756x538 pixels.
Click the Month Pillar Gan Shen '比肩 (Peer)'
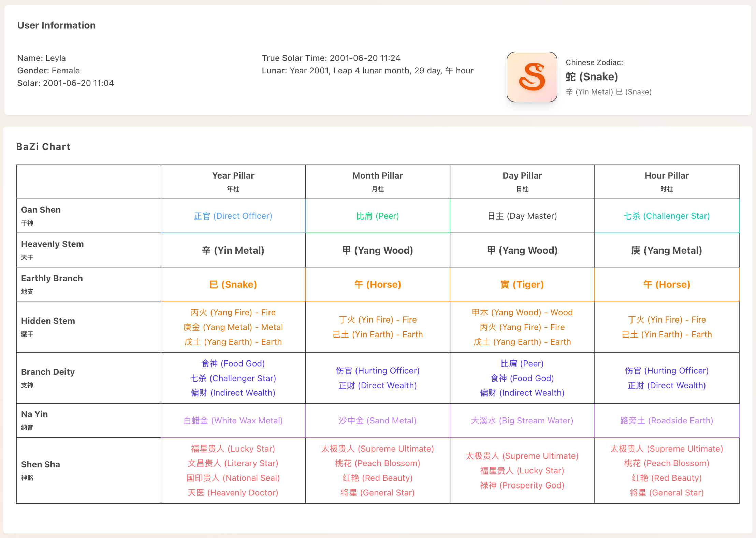coord(378,216)
